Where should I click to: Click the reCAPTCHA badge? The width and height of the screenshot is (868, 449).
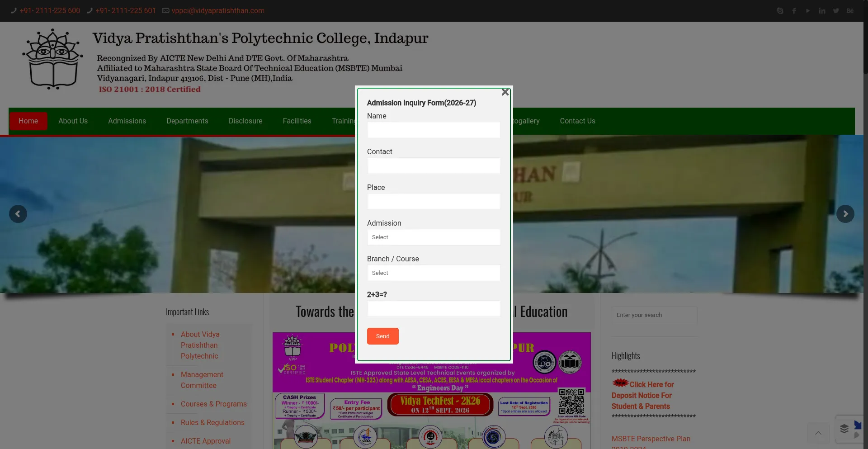[857, 430]
